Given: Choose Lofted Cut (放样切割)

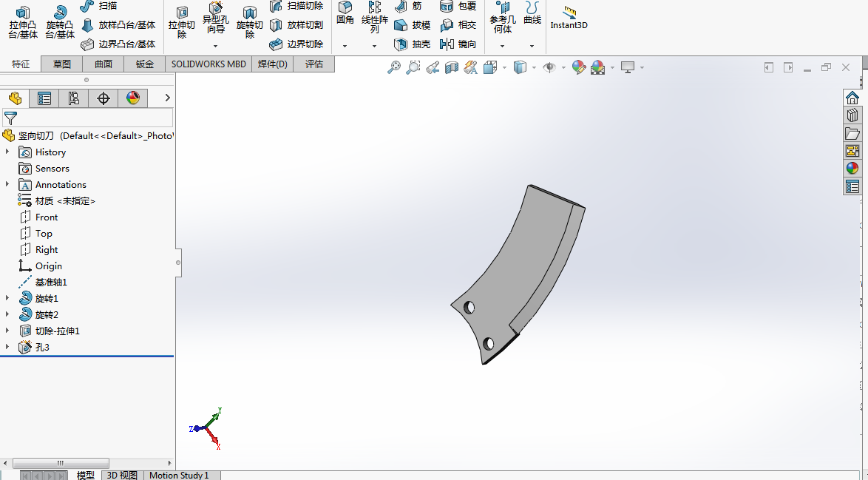Looking at the screenshot, I should click(x=296, y=25).
